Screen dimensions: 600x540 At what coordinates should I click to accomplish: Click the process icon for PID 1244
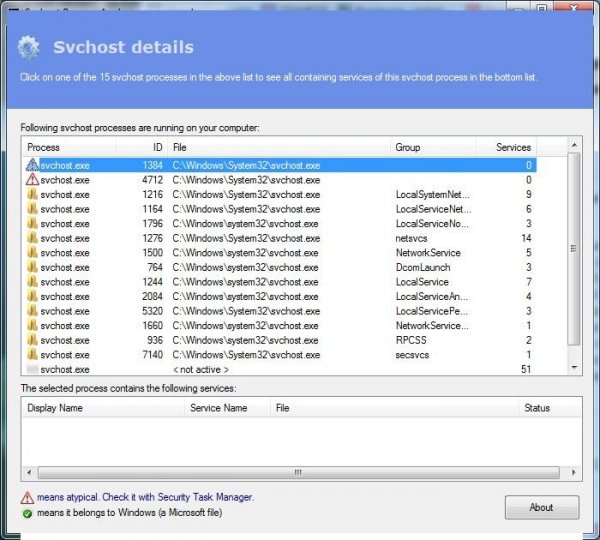(33, 281)
